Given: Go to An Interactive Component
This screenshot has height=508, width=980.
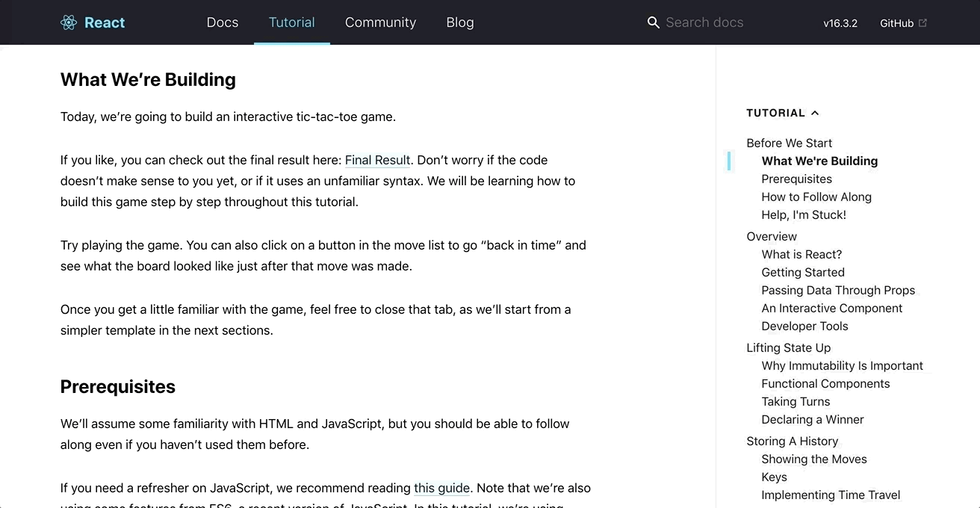Looking at the screenshot, I should (x=832, y=308).
